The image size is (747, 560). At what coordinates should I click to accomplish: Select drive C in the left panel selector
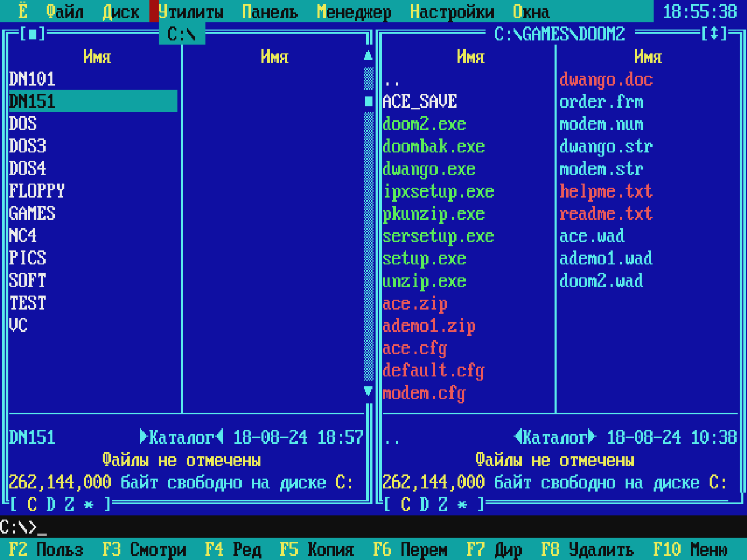point(33,503)
